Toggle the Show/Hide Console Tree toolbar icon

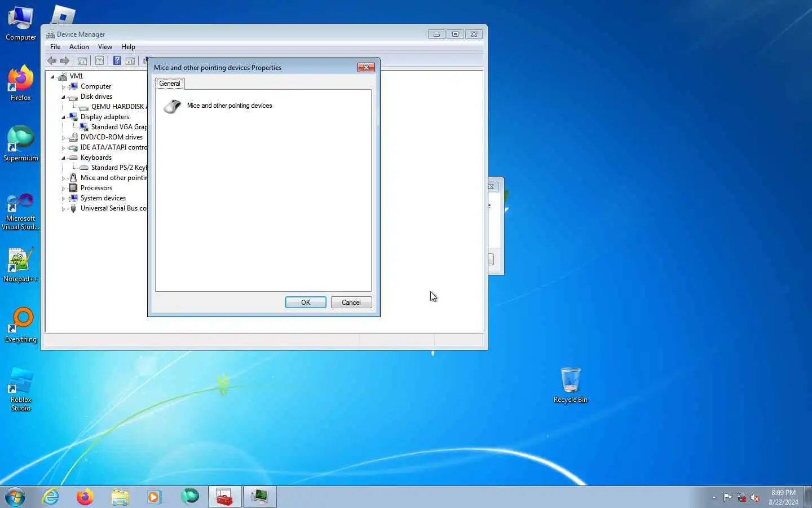(82, 61)
